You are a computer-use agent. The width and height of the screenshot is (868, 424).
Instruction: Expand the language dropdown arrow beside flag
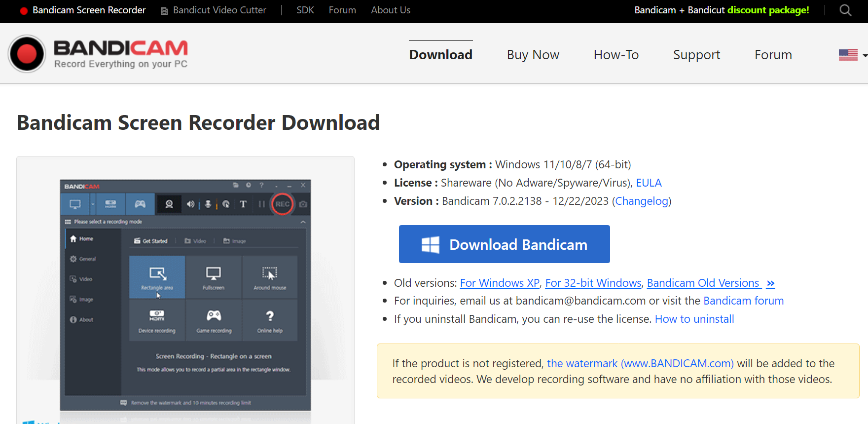click(x=865, y=55)
